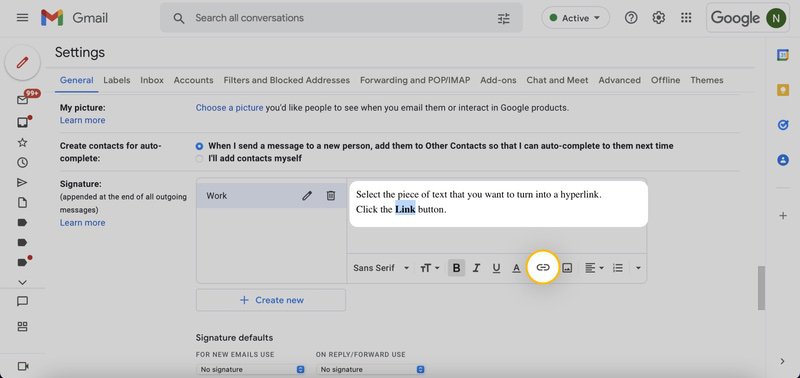Click the compose pencil button
Screen dimensions: 800x378
[x=22, y=63]
